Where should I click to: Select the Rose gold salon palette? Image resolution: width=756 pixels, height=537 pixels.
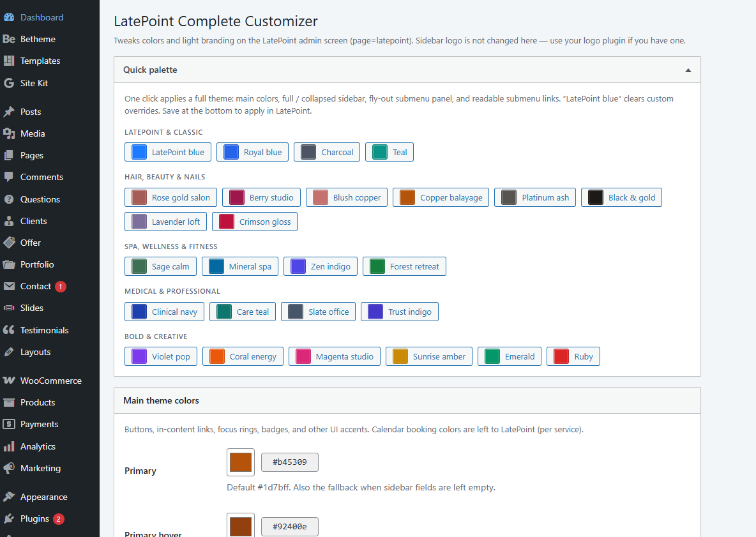pyautogui.click(x=170, y=197)
